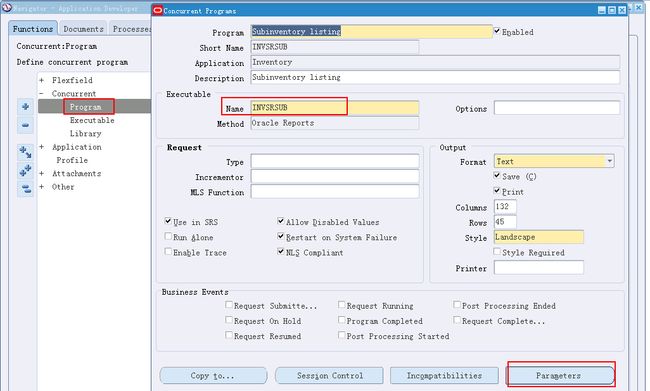
Task: Click the Printer input field
Action: point(539,267)
